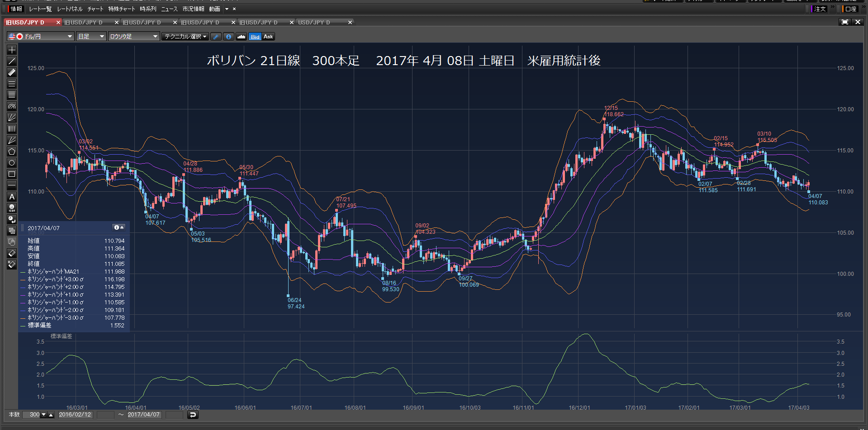
Task: Select the text annotation A tool
Action: [12, 197]
